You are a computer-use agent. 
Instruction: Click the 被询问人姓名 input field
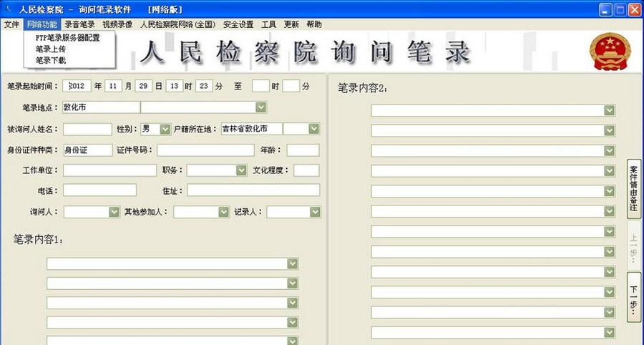pyautogui.click(x=87, y=129)
